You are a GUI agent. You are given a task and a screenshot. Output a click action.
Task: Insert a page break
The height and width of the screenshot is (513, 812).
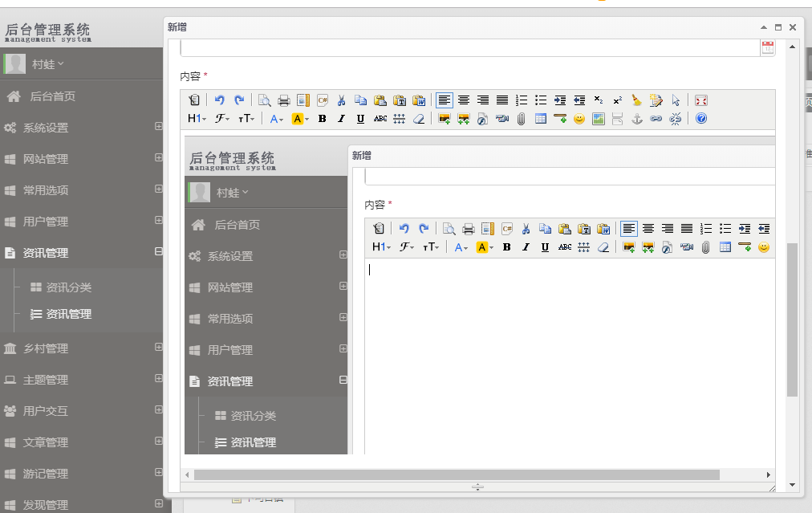pos(617,119)
